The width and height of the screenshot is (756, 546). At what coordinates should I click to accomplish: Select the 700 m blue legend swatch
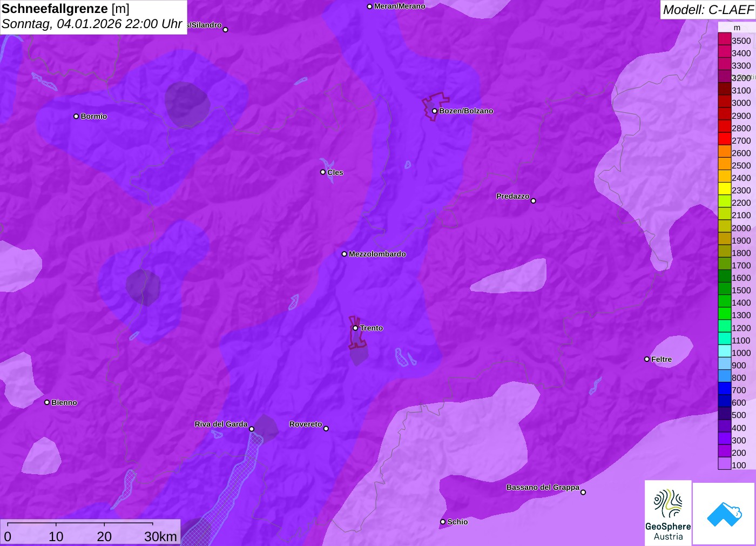pos(724,389)
